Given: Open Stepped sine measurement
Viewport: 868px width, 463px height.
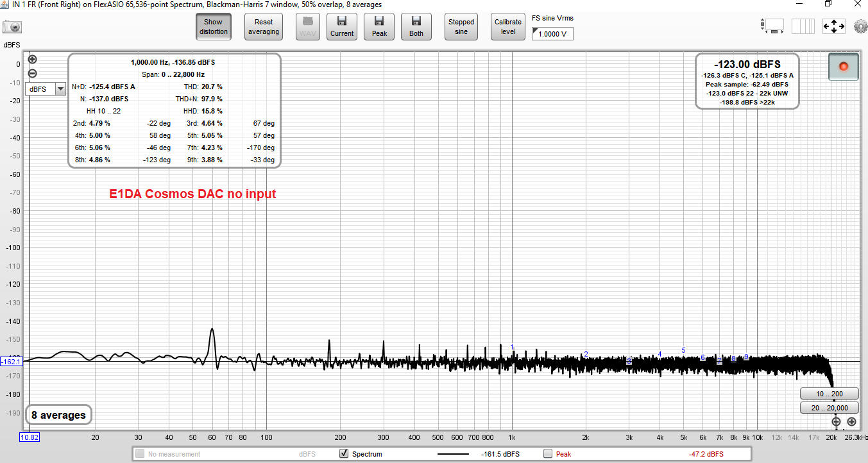Looking at the screenshot, I should click(461, 26).
